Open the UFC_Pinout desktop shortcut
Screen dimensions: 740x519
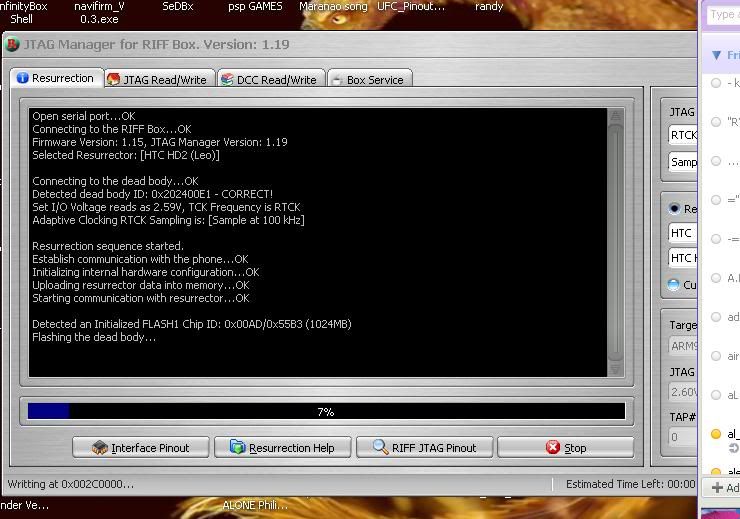(x=411, y=7)
